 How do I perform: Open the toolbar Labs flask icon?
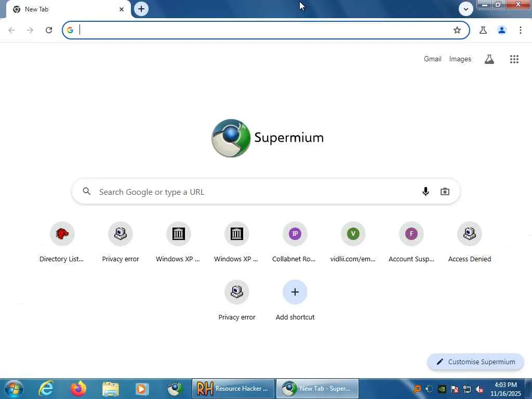coord(483,30)
